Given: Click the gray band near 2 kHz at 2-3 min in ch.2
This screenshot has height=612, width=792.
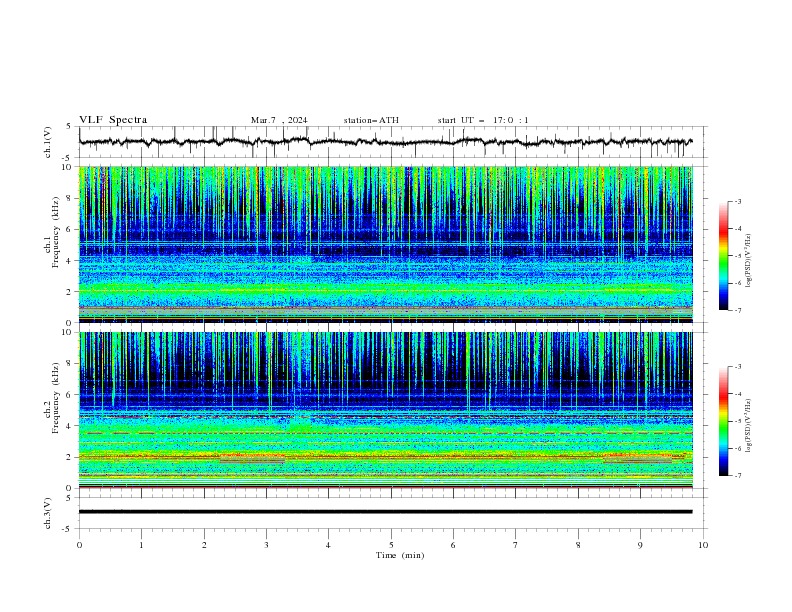Looking at the screenshot, I should click(x=252, y=460).
